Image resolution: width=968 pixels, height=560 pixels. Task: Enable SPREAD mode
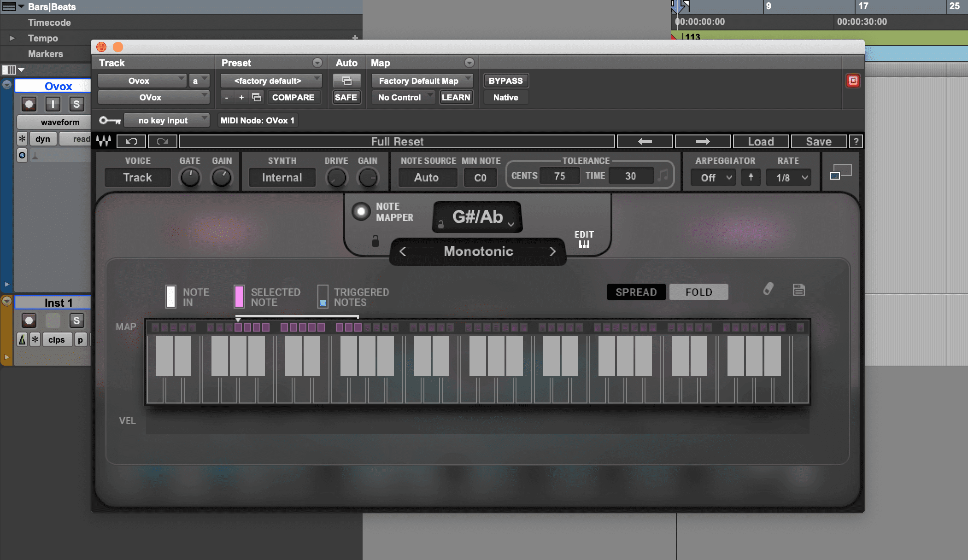(636, 292)
